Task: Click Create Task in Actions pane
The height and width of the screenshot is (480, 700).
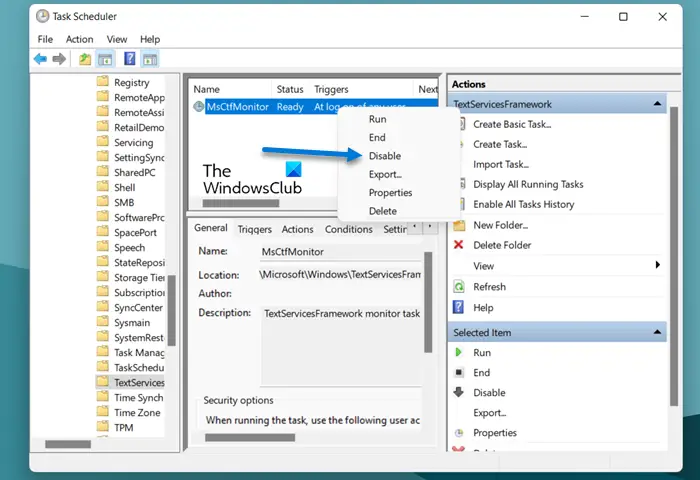Action: (500, 144)
